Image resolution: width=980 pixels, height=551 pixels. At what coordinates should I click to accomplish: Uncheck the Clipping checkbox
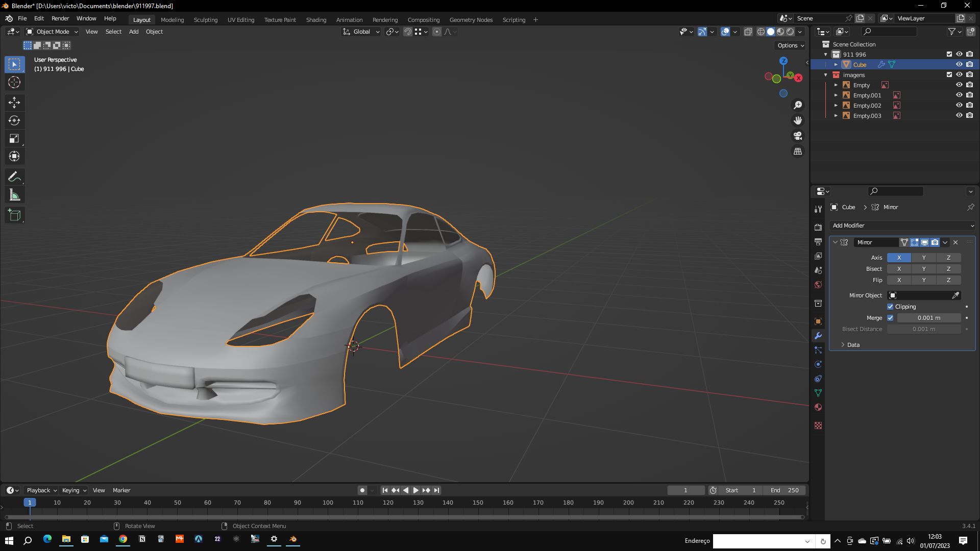click(x=890, y=307)
